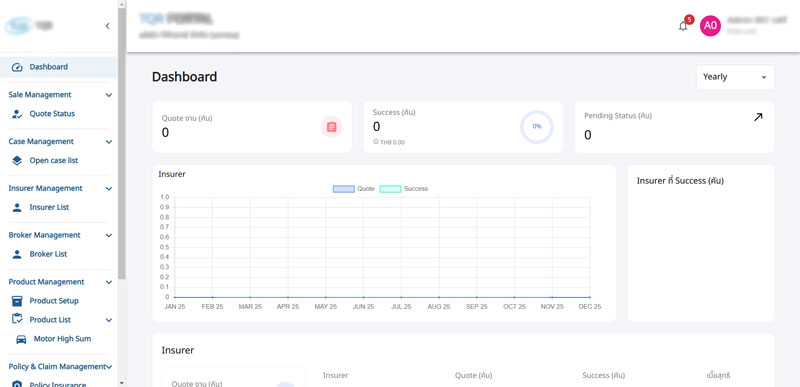Viewport: 800px width, 387px height.
Task: Click the Dashboard page heading
Action: point(184,77)
